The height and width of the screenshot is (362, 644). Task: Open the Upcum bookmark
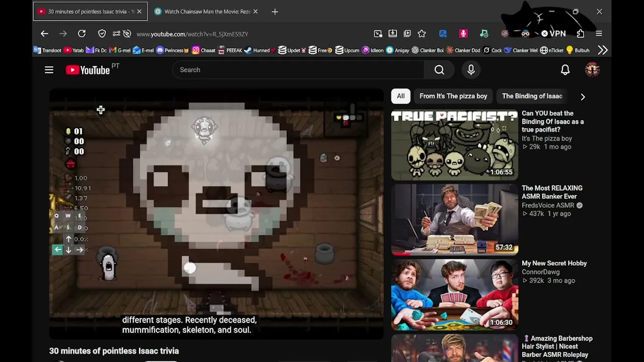click(x=347, y=50)
